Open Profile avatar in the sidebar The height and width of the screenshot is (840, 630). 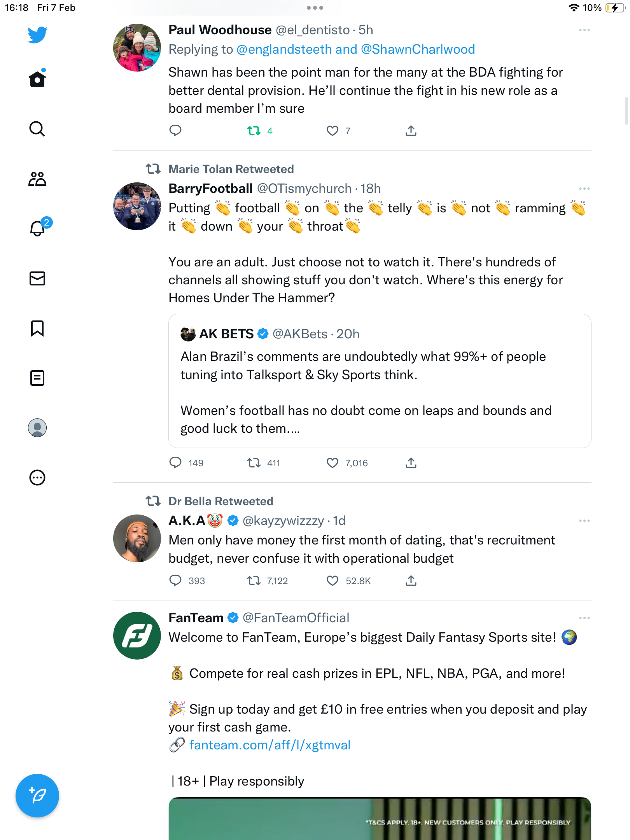(37, 428)
